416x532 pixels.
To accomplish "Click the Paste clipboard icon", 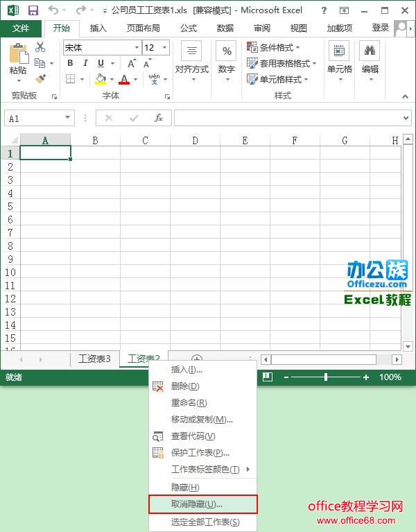I will pos(18,55).
